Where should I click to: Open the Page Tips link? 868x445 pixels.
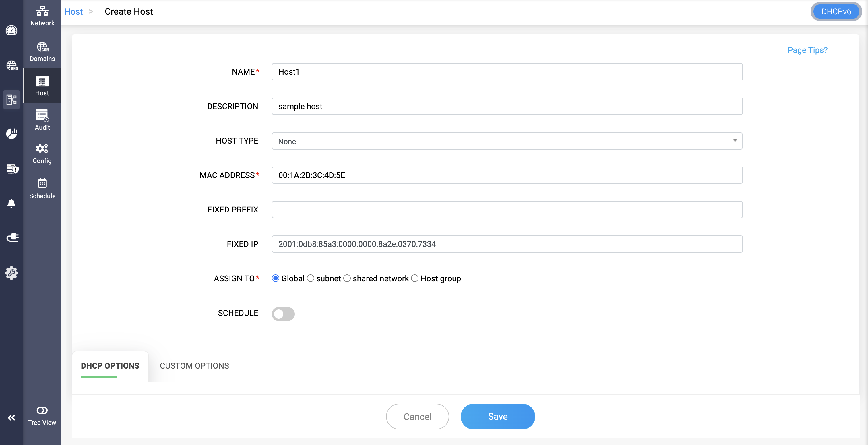click(807, 50)
